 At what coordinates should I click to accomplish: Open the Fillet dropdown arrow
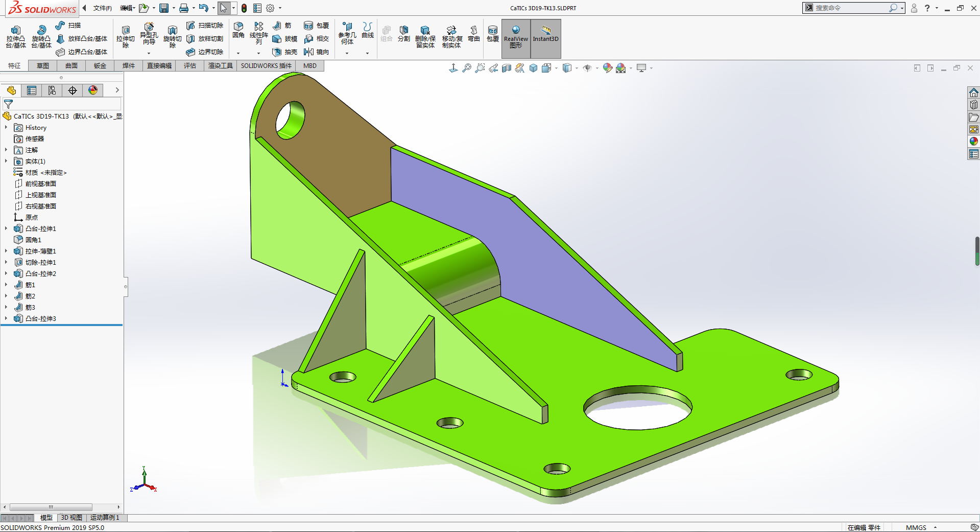[238, 53]
